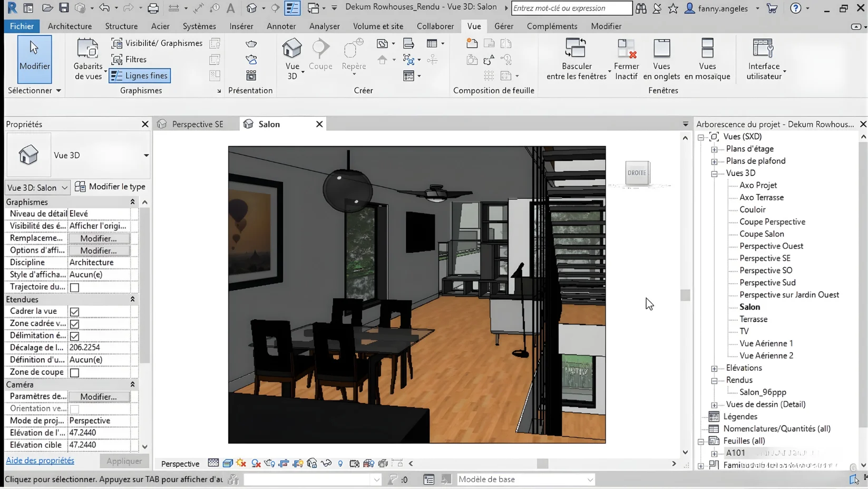This screenshot has height=489, width=868.
Task: Open the Interface utilisateur settings
Action: (x=763, y=59)
